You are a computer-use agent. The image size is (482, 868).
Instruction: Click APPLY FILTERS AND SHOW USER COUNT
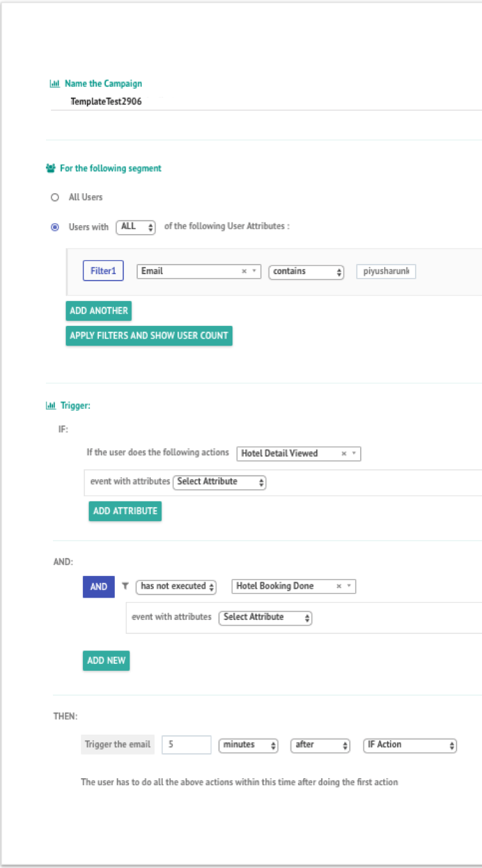point(149,335)
